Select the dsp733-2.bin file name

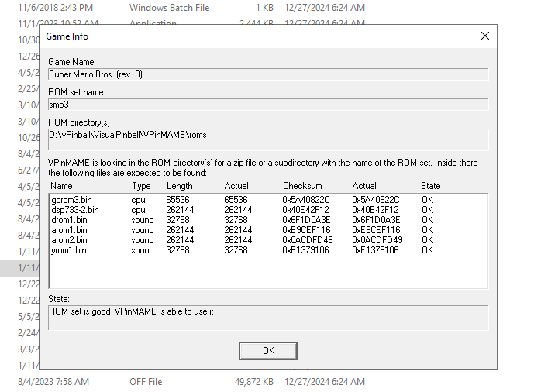(x=75, y=210)
